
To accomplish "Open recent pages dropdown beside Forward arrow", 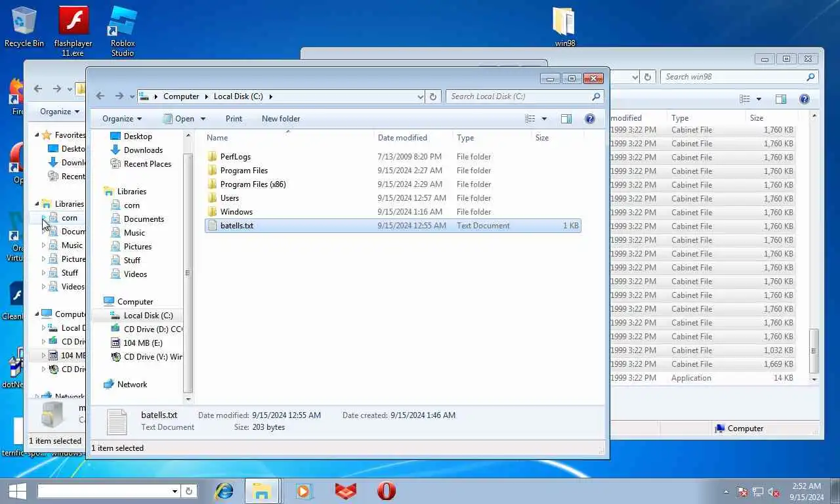I will point(132,96).
